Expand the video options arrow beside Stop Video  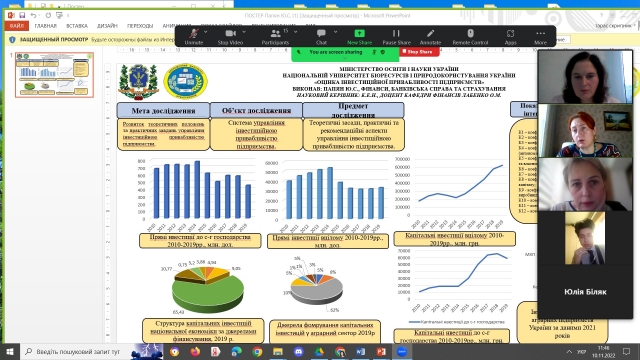pyautogui.click(x=244, y=32)
